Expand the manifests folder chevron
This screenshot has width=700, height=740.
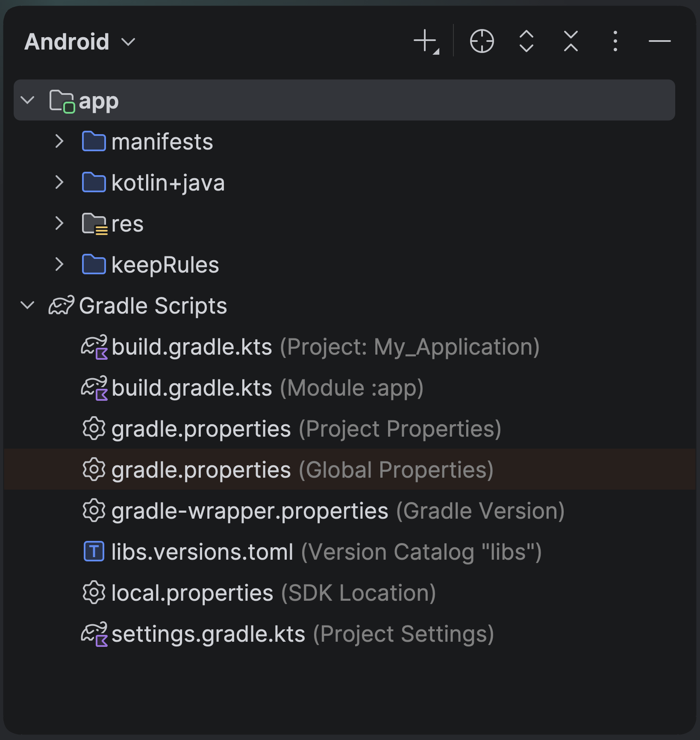click(59, 141)
